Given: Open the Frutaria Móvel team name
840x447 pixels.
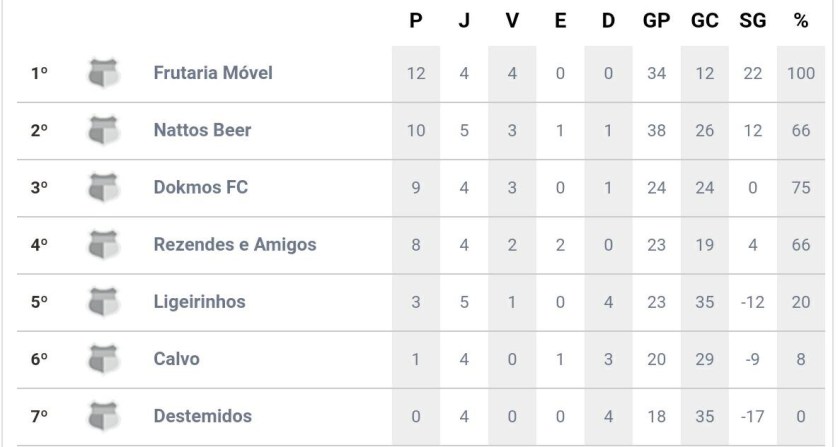Looking at the screenshot, I should pos(213,73).
